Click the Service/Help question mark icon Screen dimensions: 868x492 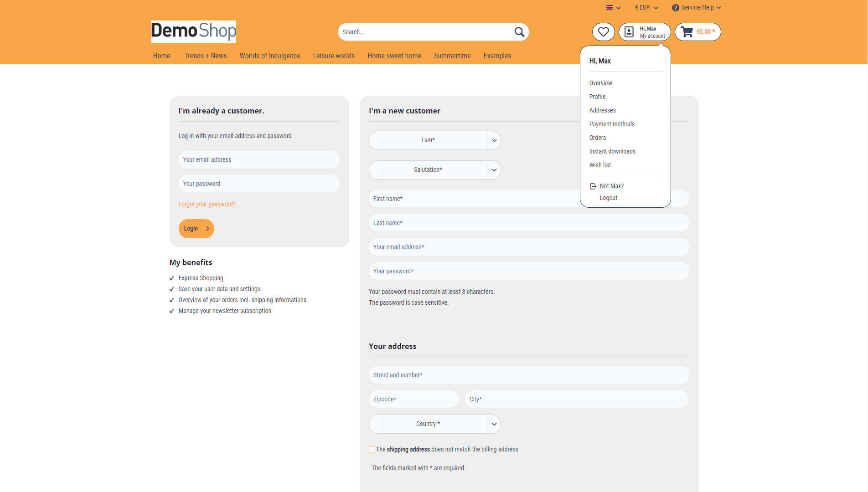coord(676,8)
